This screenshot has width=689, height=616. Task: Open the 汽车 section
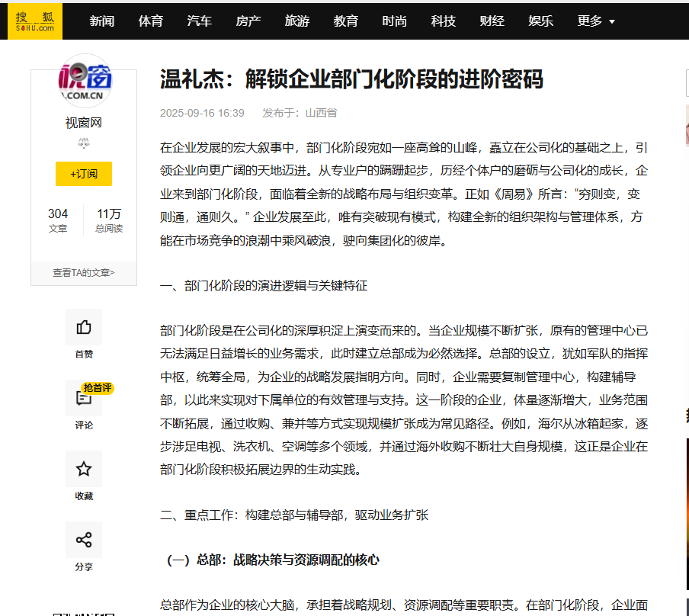click(x=199, y=21)
